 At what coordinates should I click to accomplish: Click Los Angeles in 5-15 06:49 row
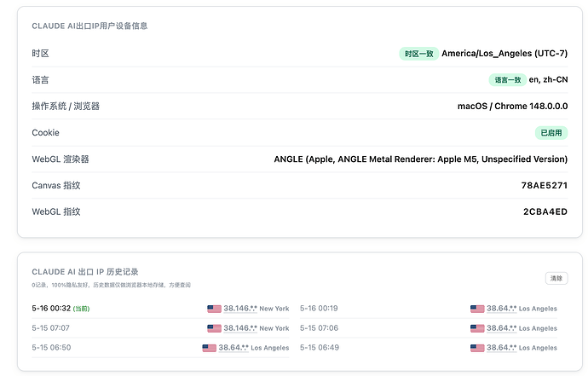(x=538, y=348)
